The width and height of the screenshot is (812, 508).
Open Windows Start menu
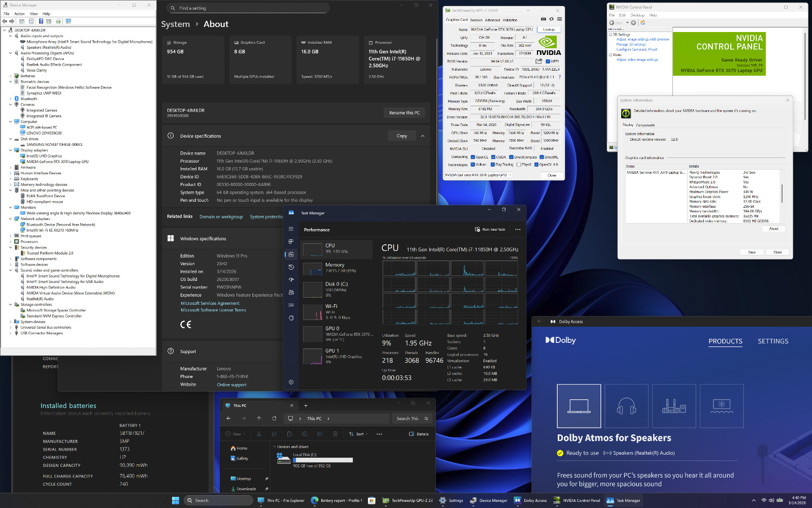176,500
